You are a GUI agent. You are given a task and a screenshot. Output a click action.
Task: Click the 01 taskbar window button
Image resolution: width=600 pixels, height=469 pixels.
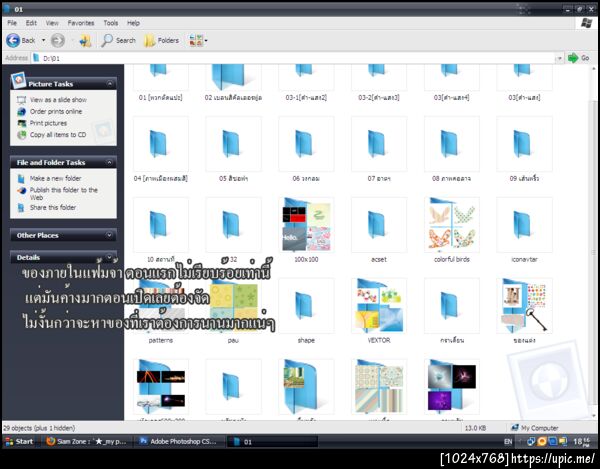[272, 441]
